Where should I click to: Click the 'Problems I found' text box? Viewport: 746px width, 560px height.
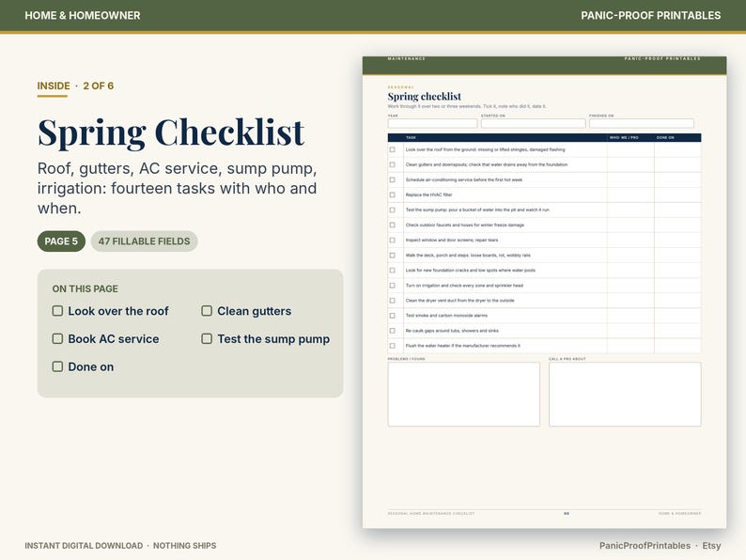464,395
